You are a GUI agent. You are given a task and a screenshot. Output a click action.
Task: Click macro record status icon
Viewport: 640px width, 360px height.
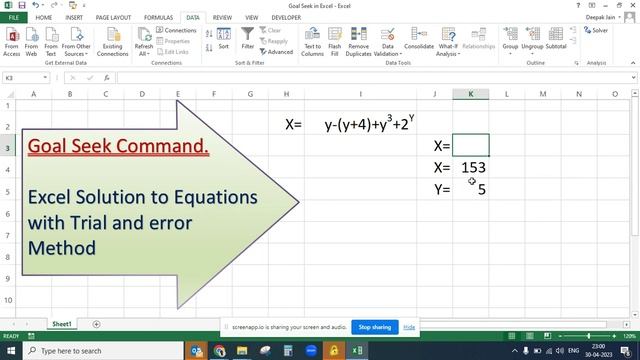click(31, 336)
